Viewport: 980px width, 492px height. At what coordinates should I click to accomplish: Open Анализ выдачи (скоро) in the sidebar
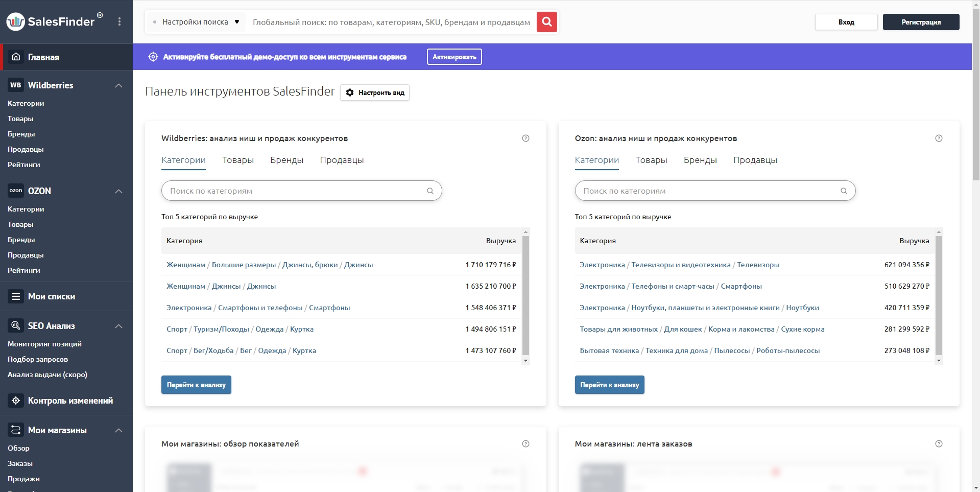pos(47,374)
